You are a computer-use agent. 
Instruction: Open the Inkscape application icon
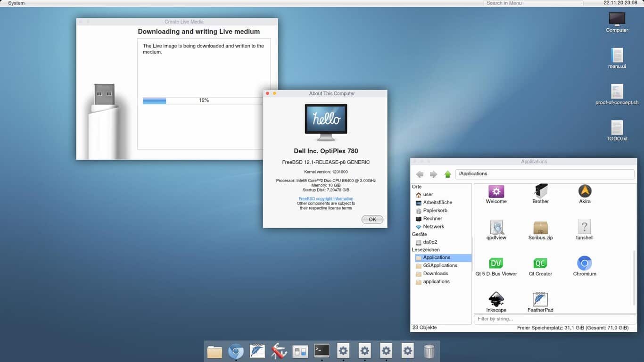pyautogui.click(x=496, y=300)
